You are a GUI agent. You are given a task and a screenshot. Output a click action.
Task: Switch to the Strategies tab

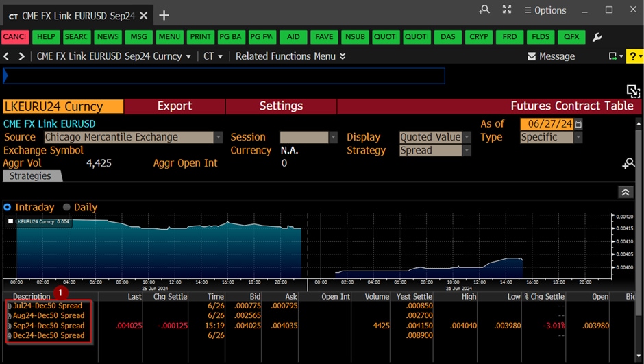pyautogui.click(x=31, y=176)
